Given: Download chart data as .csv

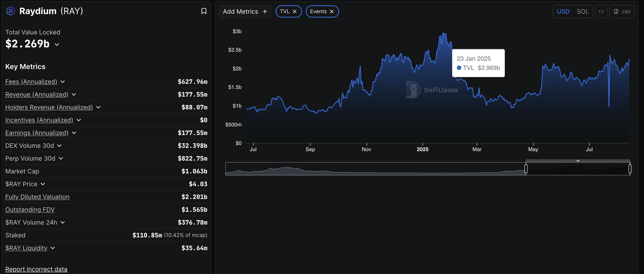Looking at the screenshot, I should coord(622,11).
